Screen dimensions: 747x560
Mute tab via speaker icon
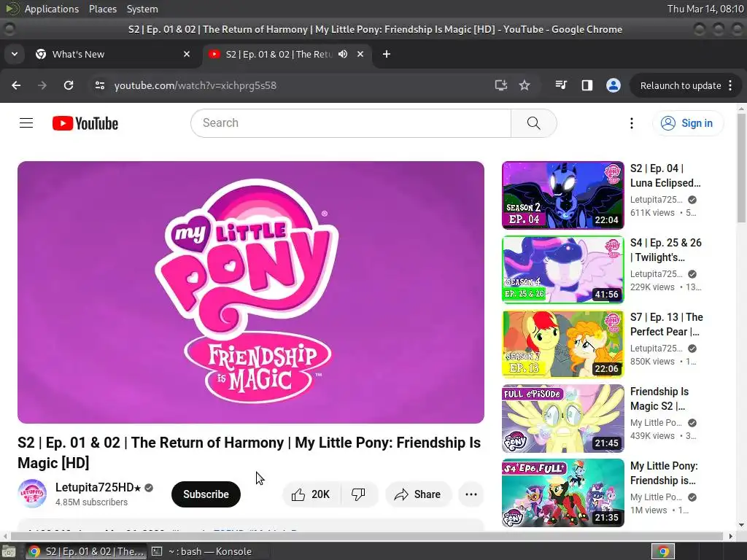(x=343, y=54)
